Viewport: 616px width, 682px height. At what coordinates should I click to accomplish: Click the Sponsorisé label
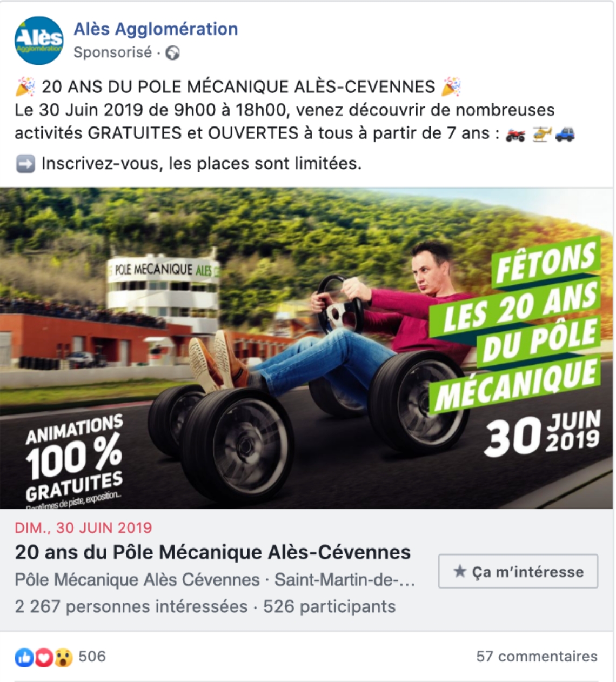tap(113, 52)
